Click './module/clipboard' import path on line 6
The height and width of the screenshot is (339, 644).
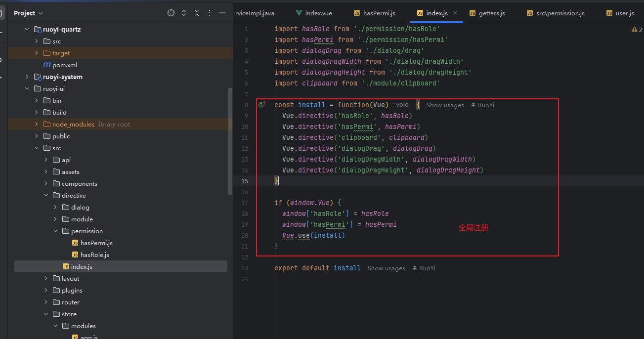coord(401,83)
